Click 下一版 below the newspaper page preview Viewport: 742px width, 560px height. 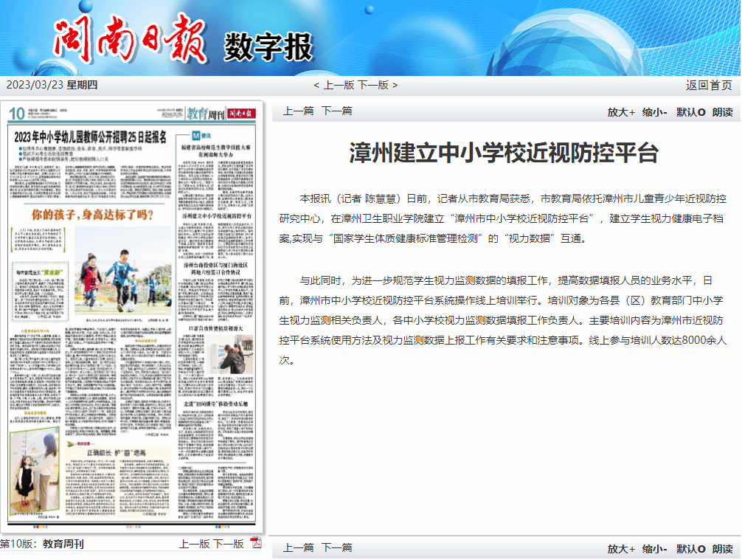(x=229, y=544)
